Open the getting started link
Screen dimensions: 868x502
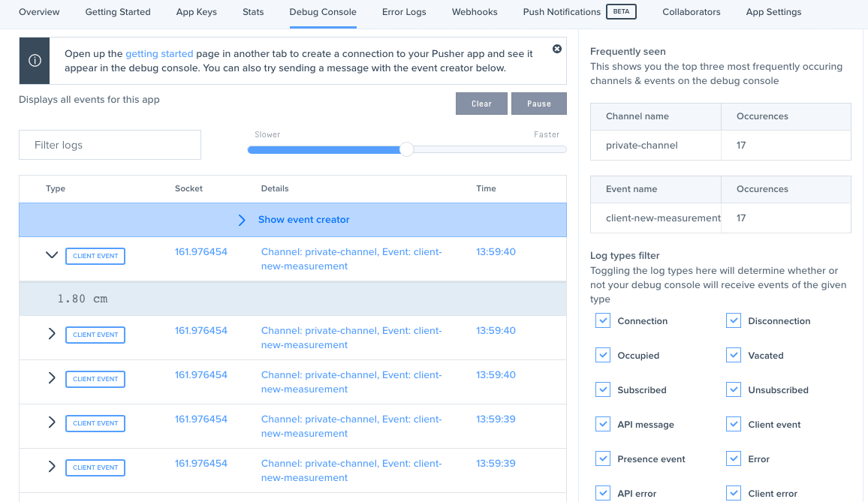click(x=159, y=54)
